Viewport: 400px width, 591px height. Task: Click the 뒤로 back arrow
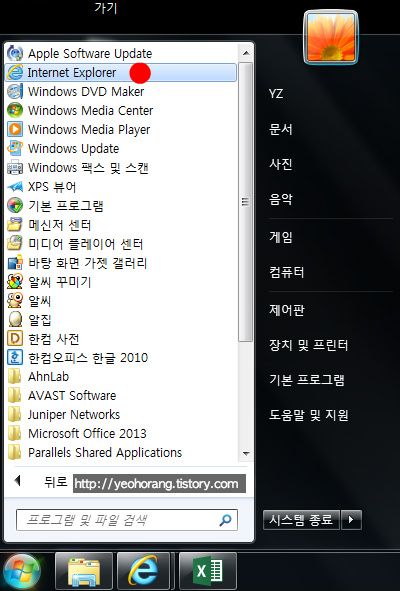(x=17, y=481)
